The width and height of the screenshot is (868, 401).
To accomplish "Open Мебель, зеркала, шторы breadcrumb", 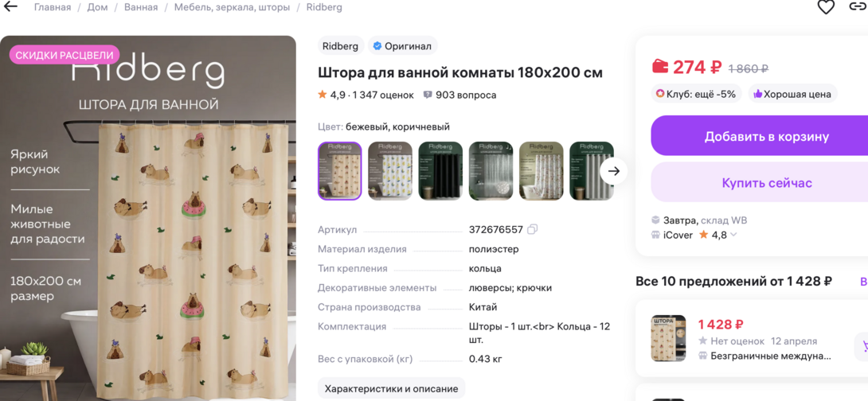I will coord(232,7).
